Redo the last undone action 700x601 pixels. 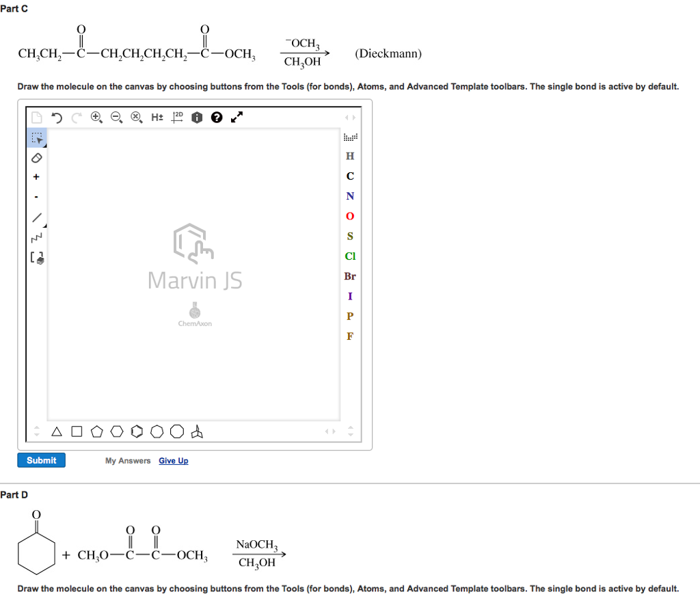pos(77,118)
